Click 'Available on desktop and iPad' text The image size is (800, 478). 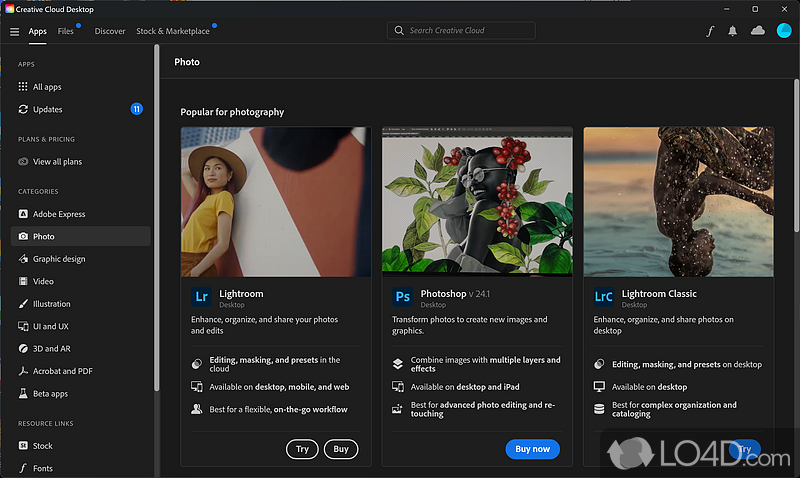tap(465, 387)
